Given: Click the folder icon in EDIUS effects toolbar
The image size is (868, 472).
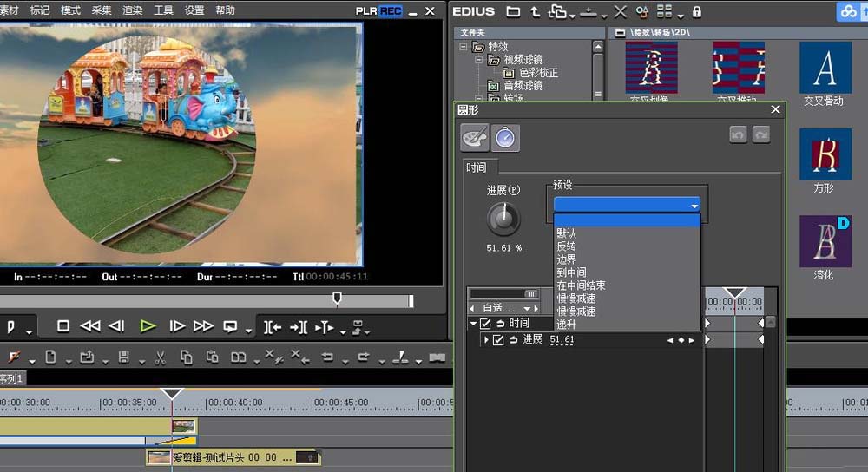Looking at the screenshot, I should [x=513, y=11].
